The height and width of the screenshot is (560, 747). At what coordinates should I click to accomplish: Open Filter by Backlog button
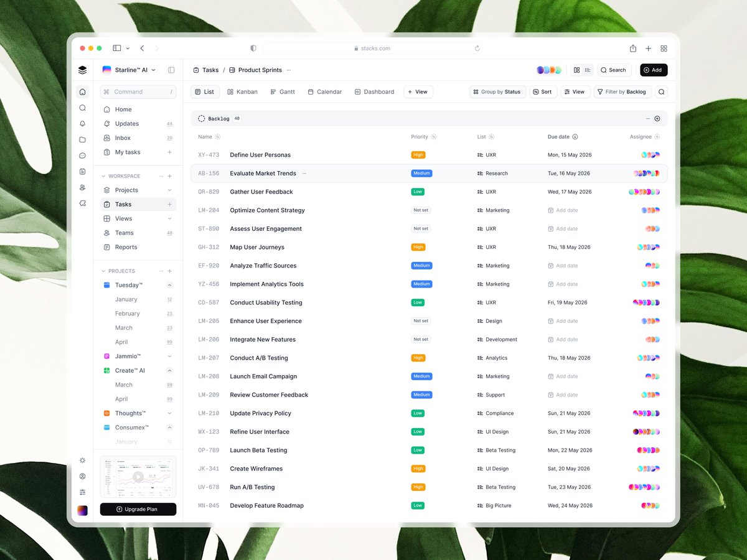tap(623, 91)
